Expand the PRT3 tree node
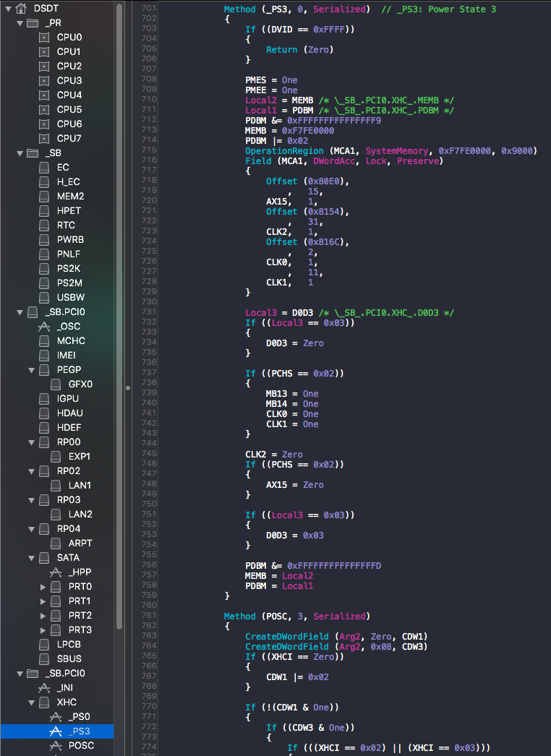Viewport: 551px width, 756px height. pyautogui.click(x=43, y=630)
